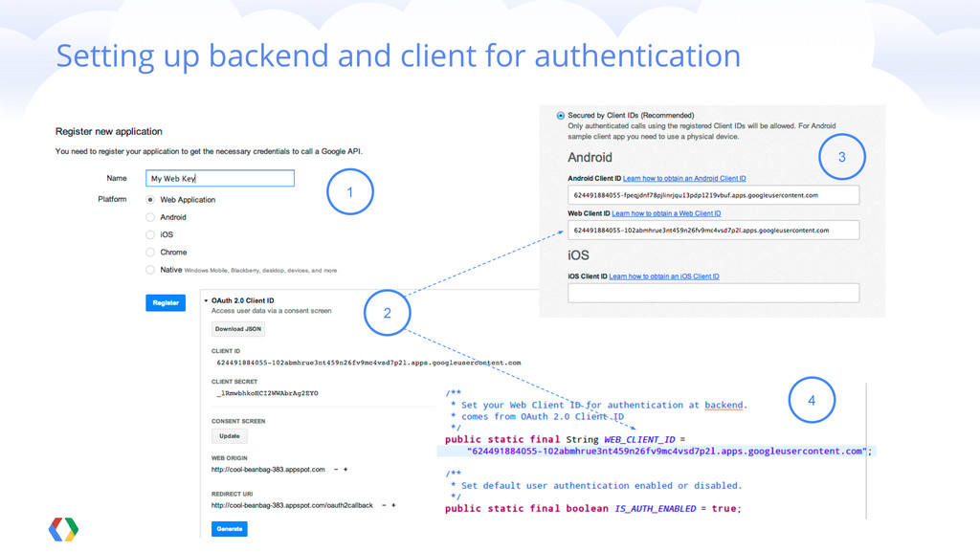Select the Native platform radio button
This screenshot has width=980, height=552.
(150, 270)
